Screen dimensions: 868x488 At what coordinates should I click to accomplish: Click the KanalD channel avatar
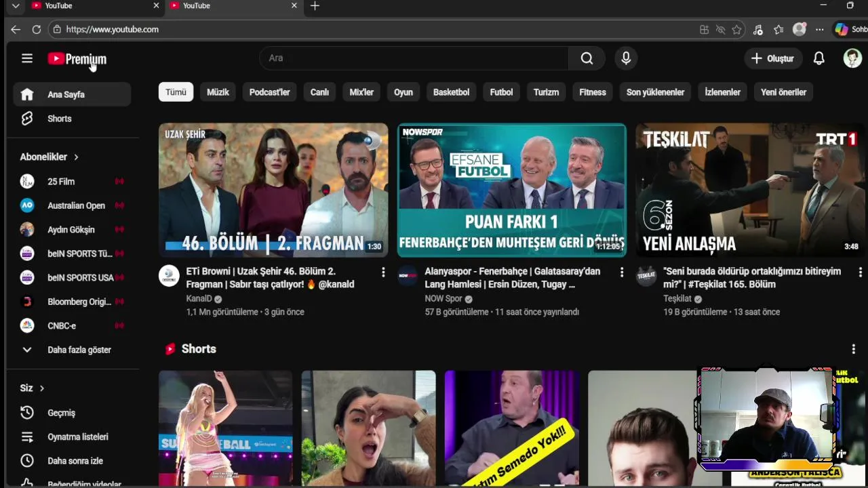169,276
